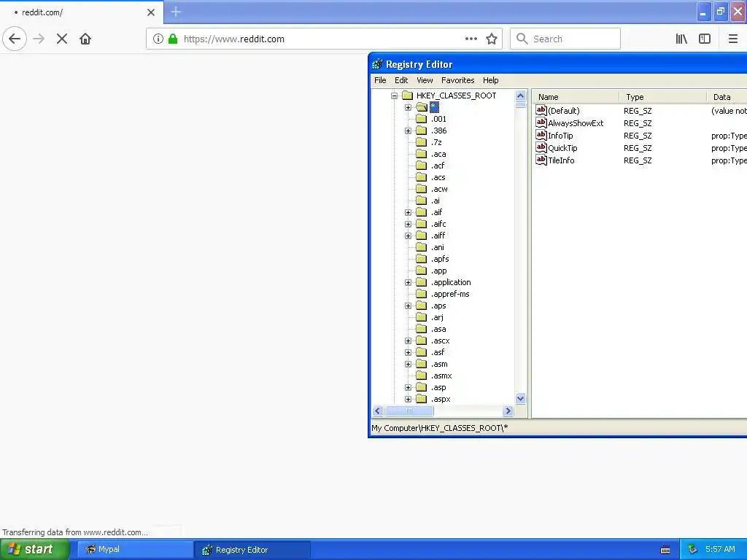
Task: Open the Edit menu in Registry Editor
Action: [x=401, y=80]
